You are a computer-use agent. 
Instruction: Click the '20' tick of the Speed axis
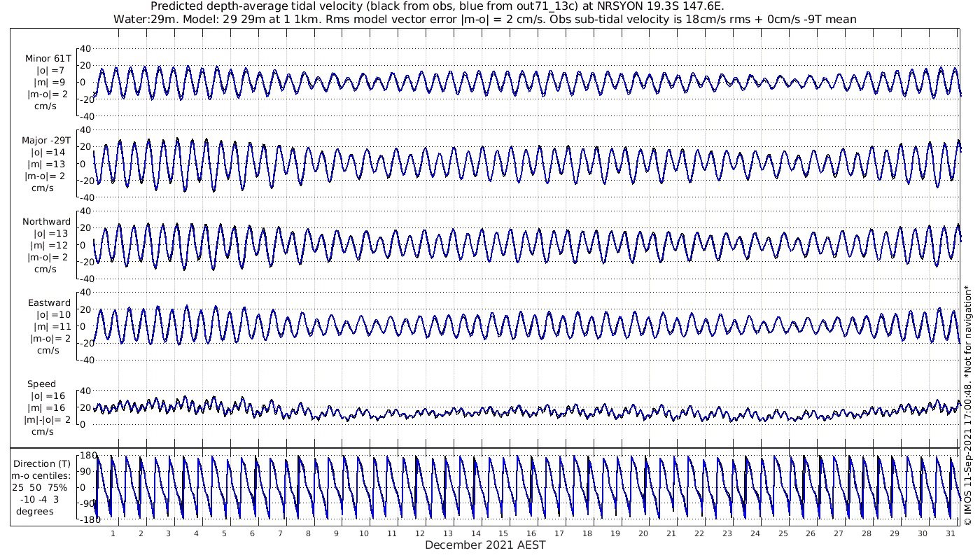pyautogui.click(x=85, y=407)
